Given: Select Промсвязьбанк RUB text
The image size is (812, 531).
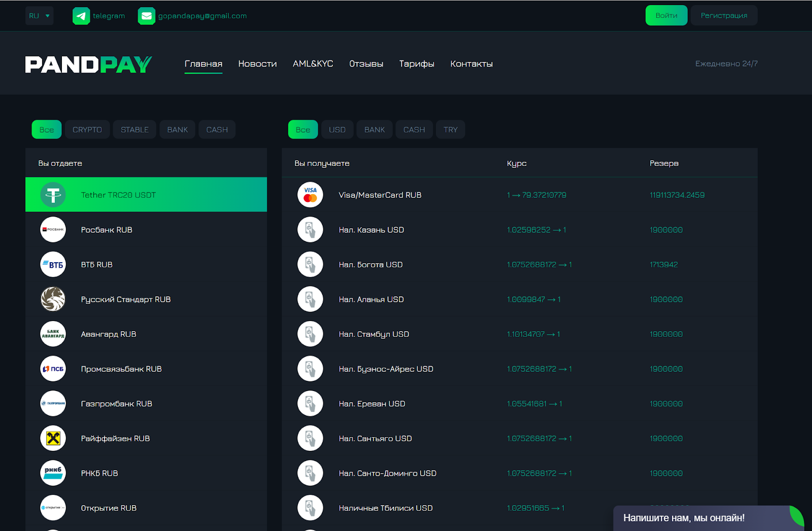Looking at the screenshot, I should [x=121, y=369].
